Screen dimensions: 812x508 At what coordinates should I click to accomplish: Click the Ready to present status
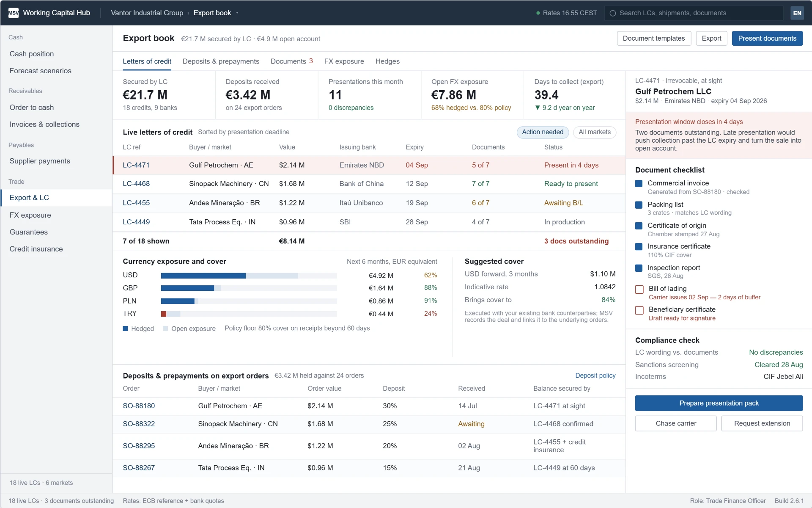(x=571, y=184)
